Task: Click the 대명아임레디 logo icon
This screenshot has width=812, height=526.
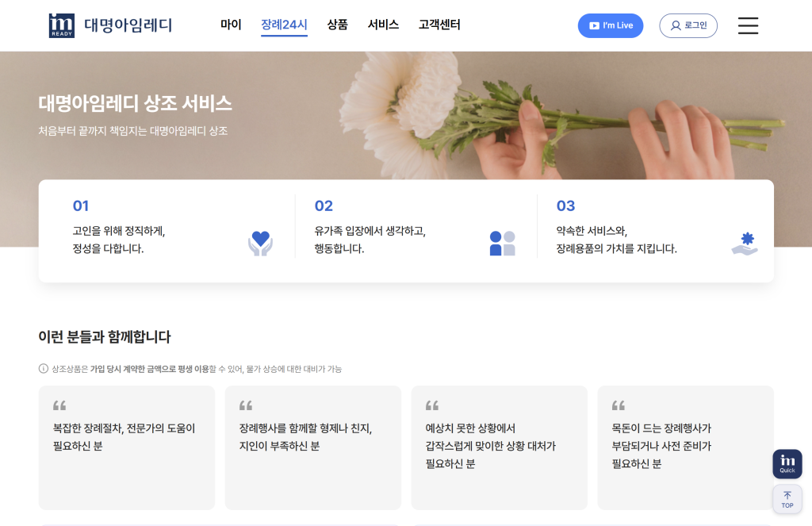Action: pyautogui.click(x=62, y=25)
